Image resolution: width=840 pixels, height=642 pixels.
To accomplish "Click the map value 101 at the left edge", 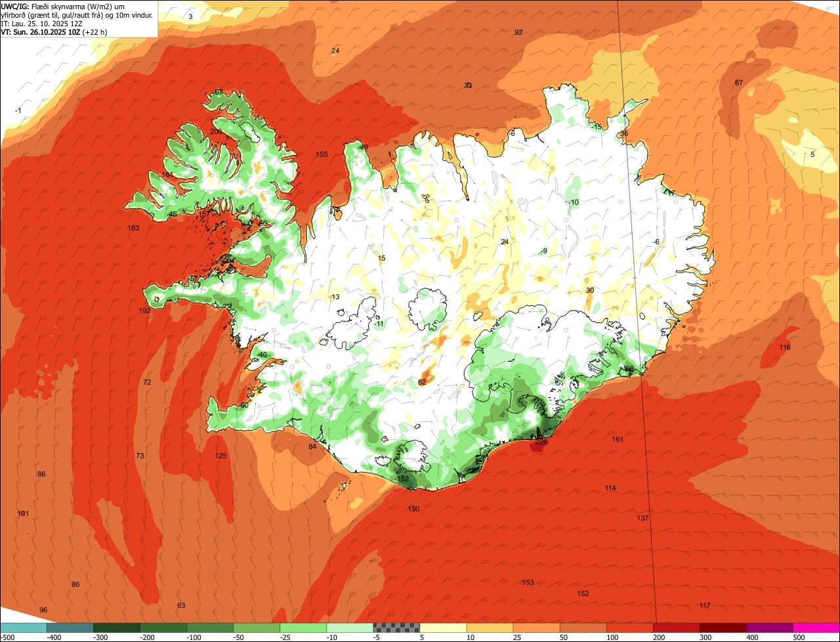I will pos(23,513).
